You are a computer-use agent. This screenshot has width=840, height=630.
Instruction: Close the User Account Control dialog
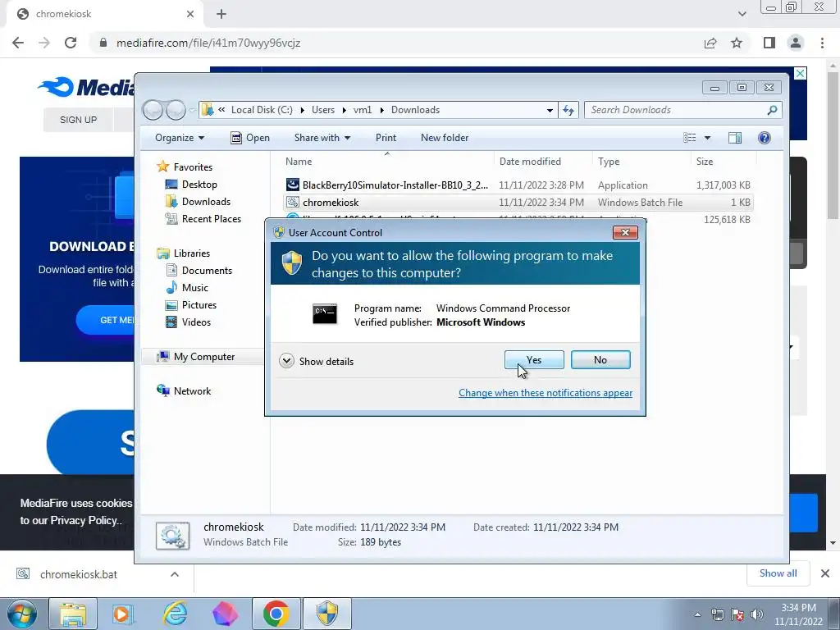click(624, 232)
